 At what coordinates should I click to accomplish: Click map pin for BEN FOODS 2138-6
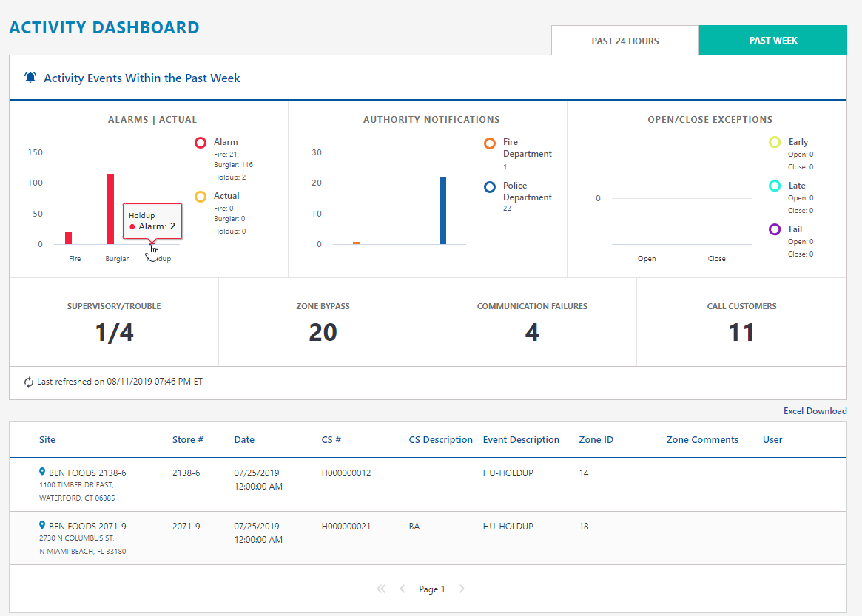[43, 473]
